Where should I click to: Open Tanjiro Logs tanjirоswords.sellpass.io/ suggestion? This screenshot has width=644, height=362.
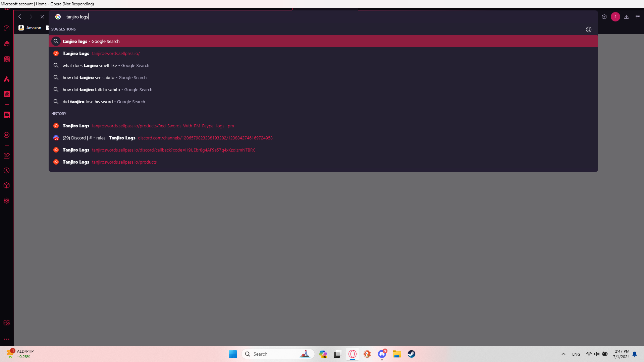[x=323, y=53]
